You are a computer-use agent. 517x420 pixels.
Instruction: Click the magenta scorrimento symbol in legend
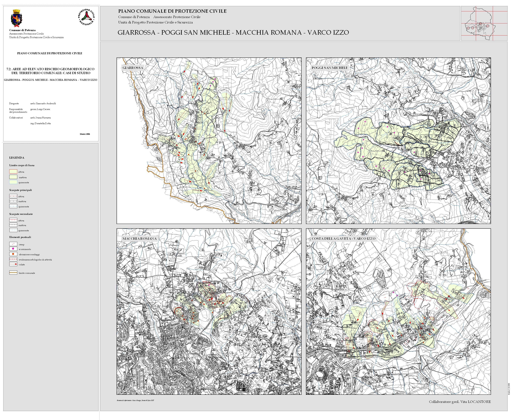(13, 249)
